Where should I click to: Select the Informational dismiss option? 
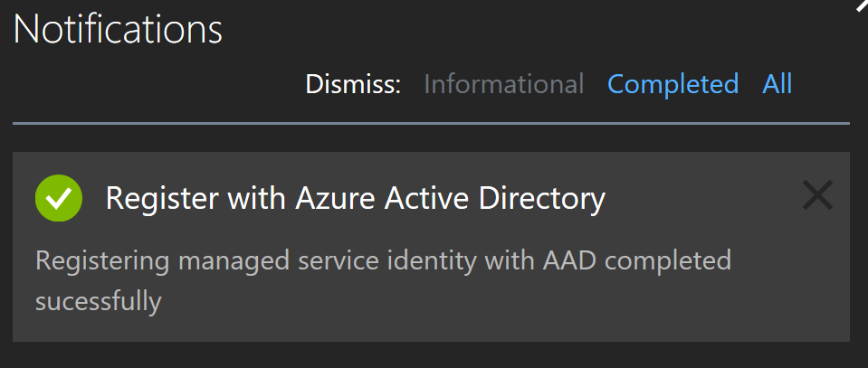coord(504,84)
